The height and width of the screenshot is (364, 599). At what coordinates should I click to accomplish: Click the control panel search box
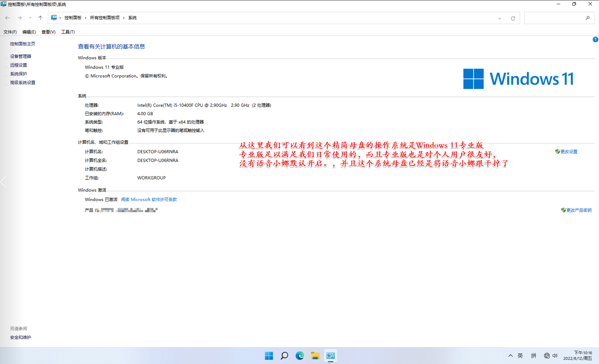[x=555, y=18]
